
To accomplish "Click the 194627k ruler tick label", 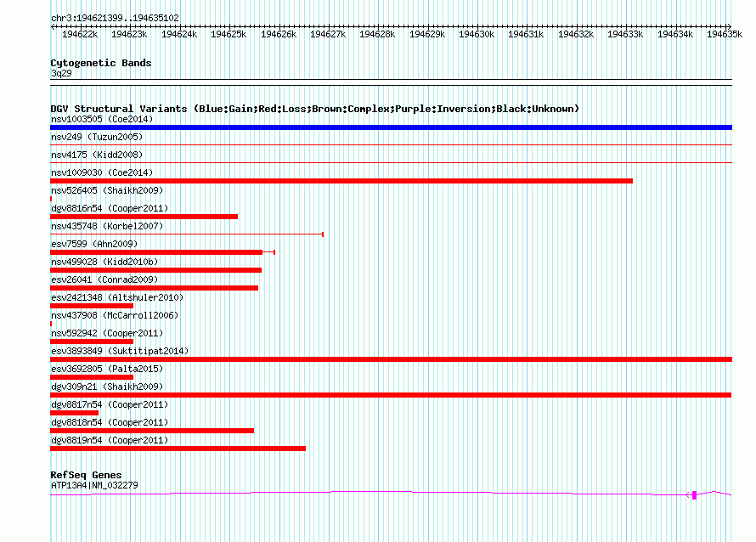I will pos(328,34).
